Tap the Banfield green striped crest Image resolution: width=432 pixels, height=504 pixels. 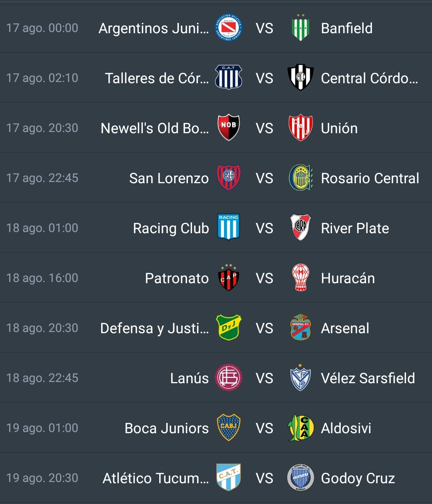(300, 28)
